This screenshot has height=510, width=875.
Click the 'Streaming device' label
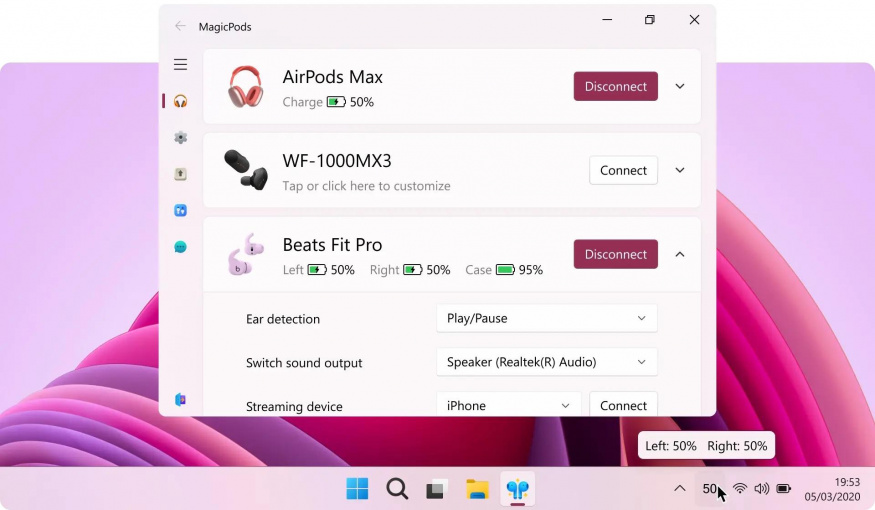click(x=294, y=407)
